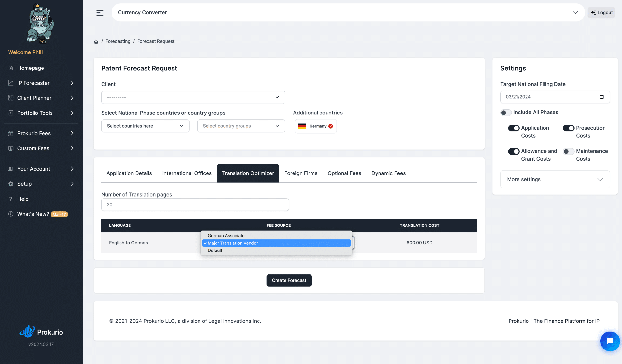The width and height of the screenshot is (622, 364).
Task: Click the Homepage sidebar icon
Action: click(11, 68)
